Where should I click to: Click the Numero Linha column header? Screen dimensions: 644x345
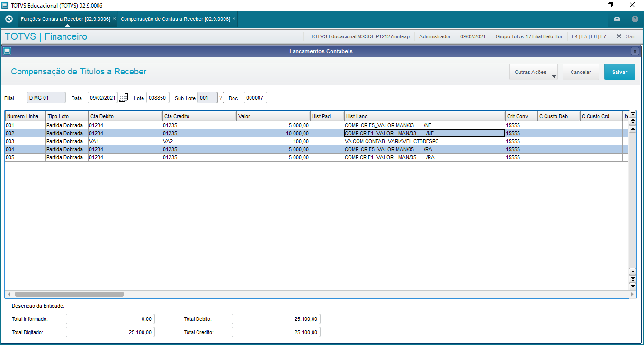[26, 116]
